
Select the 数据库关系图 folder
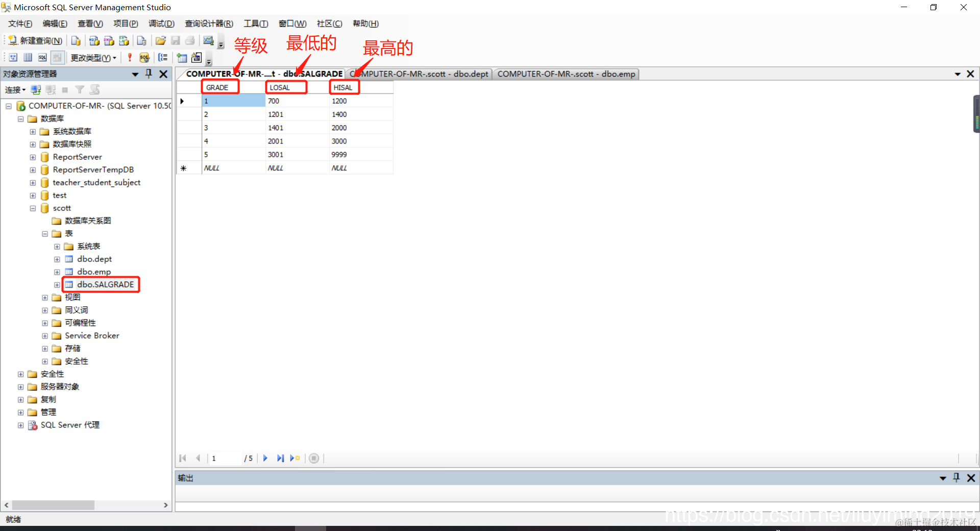(88, 221)
